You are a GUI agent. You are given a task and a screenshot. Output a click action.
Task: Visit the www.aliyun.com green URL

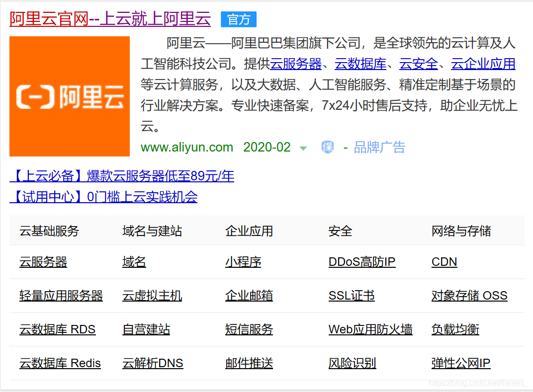[187, 148]
